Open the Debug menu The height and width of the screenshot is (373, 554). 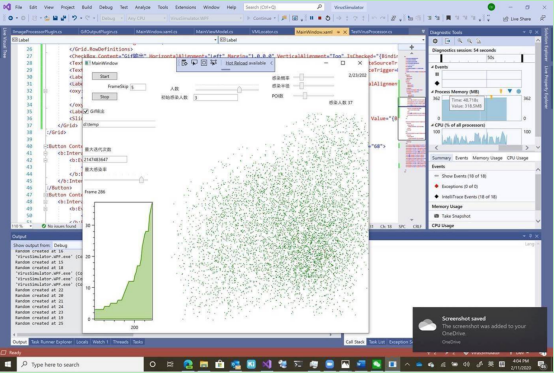106,7
